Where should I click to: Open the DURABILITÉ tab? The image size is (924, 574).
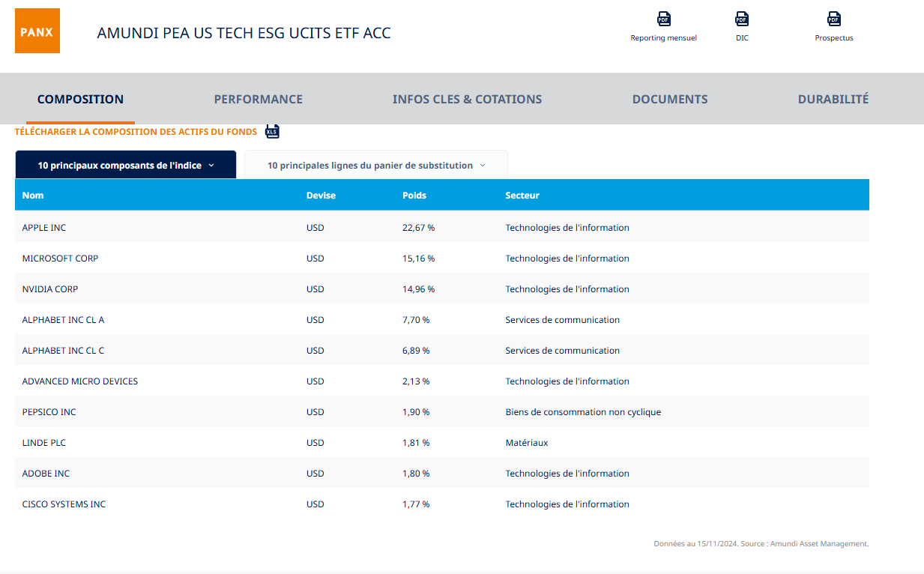[x=833, y=99]
